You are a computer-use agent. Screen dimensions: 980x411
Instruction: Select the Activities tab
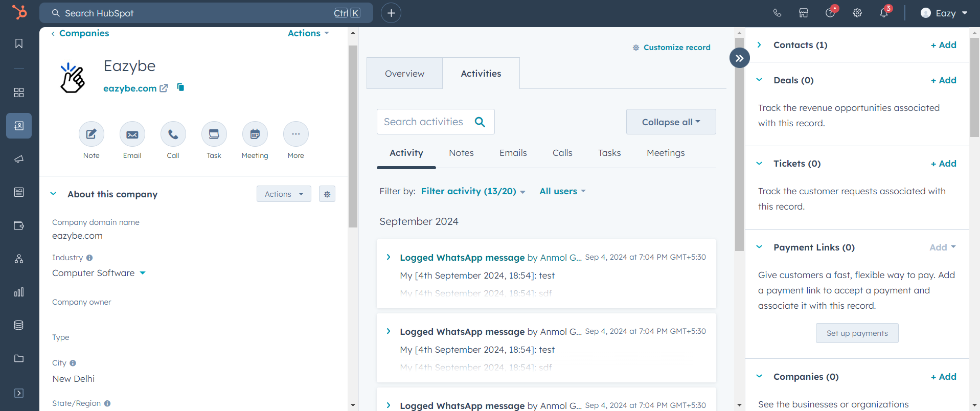click(481, 74)
